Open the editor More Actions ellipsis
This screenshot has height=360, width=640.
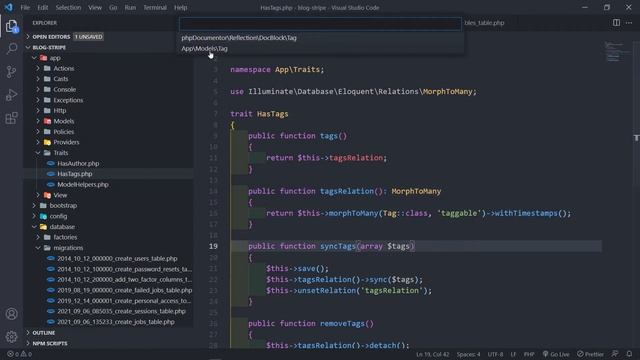(629, 23)
